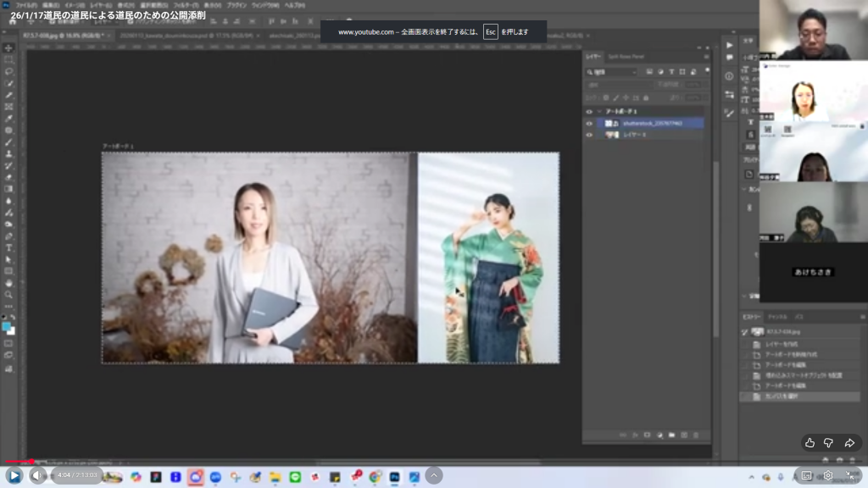Select the Hand tool
This screenshot has height=488, width=868.
[x=9, y=283]
